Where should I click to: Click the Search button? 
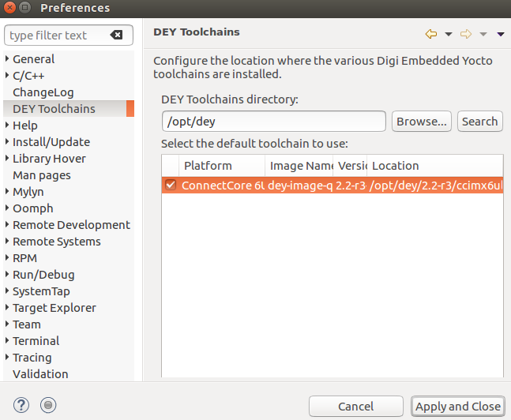pos(480,122)
